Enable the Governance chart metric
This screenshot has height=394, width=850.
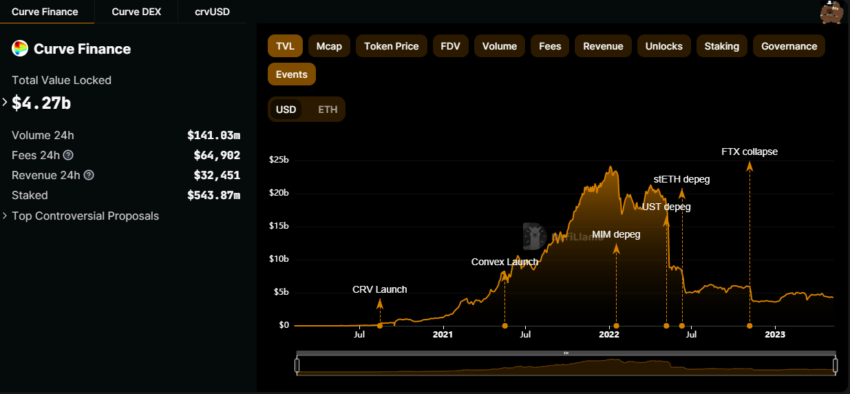pos(789,46)
